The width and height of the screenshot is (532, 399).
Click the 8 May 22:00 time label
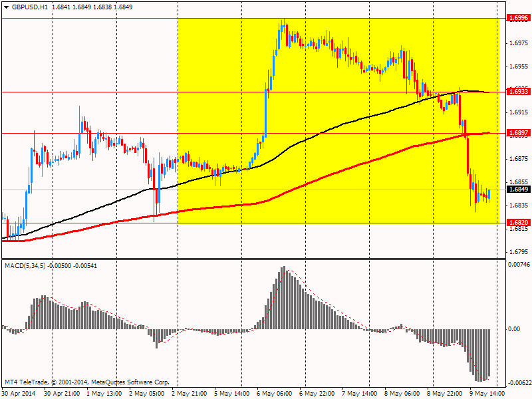(x=445, y=394)
